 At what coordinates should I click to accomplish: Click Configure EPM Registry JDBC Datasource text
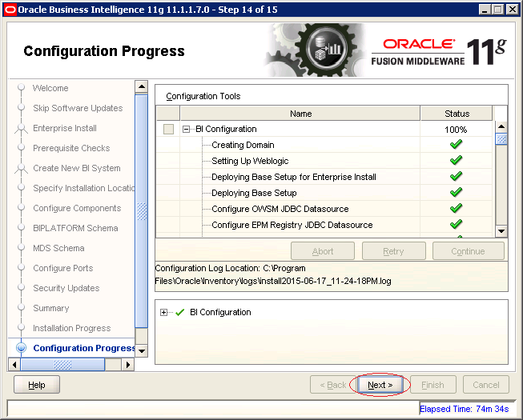(292, 225)
